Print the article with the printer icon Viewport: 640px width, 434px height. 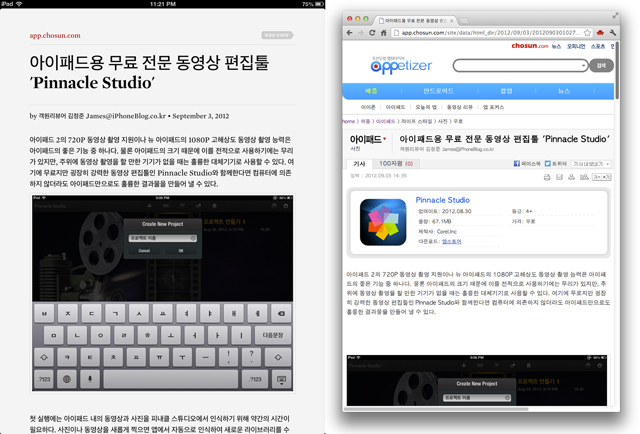coord(547,177)
